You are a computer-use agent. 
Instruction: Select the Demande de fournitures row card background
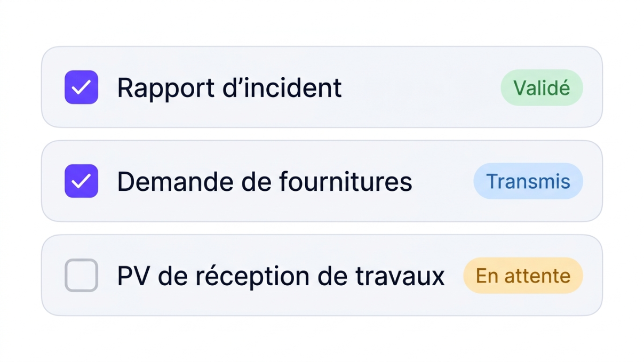pos(322,181)
